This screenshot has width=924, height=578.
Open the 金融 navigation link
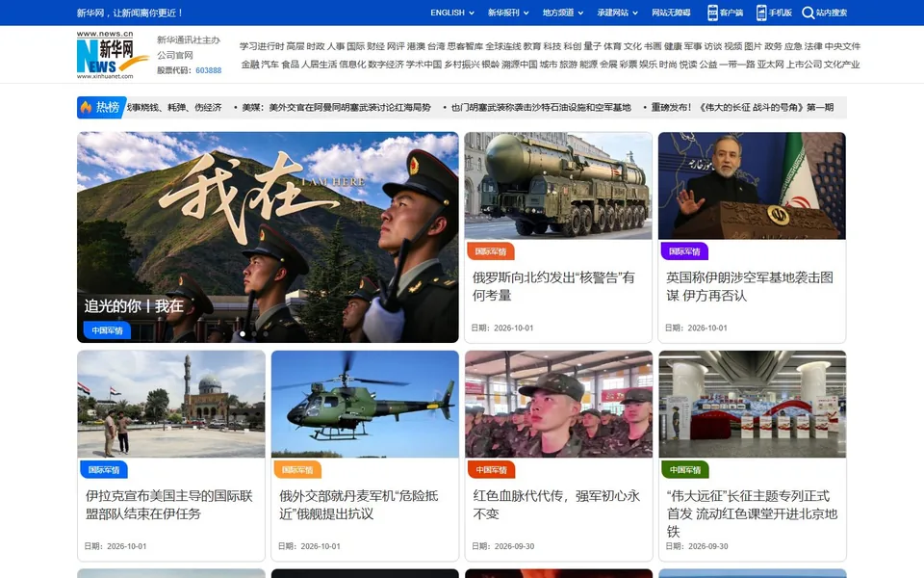click(250, 65)
